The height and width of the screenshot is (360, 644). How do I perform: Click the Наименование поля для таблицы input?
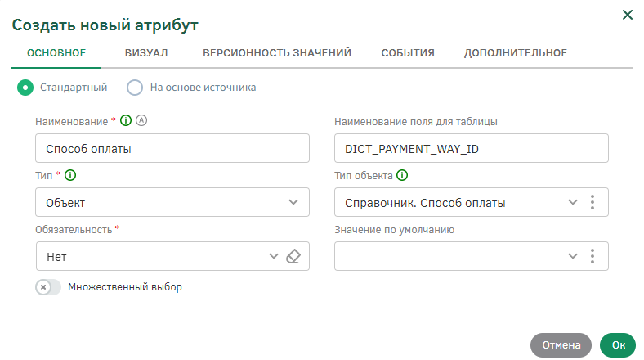tap(471, 148)
